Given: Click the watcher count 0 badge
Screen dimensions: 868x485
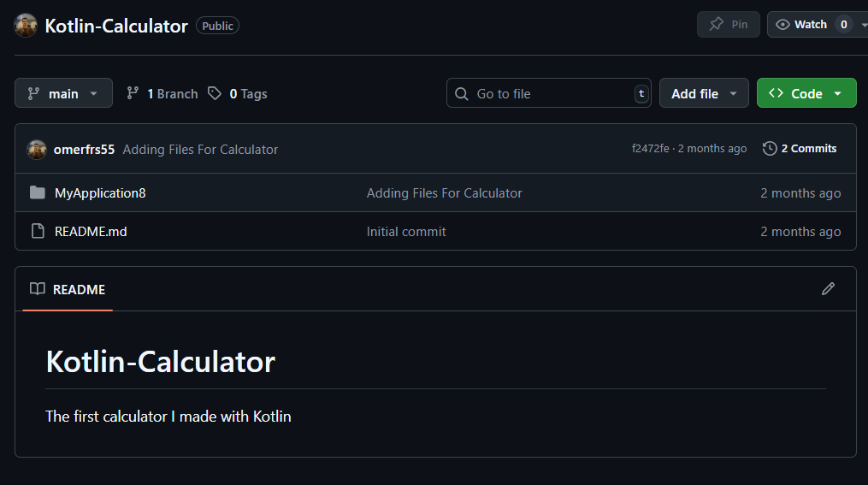Looking at the screenshot, I should coord(844,24).
